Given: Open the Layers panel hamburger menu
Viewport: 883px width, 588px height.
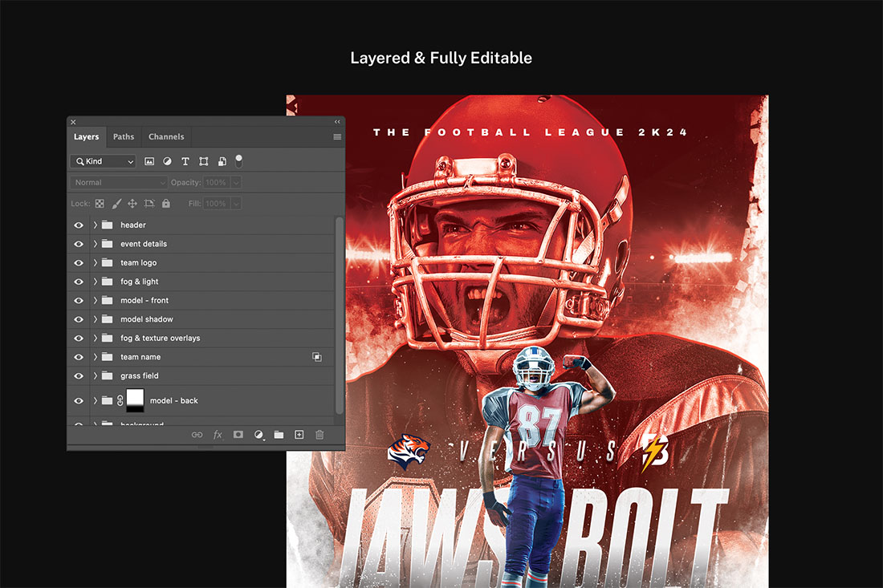Looking at the screenshot, I should tap(337, 136).
